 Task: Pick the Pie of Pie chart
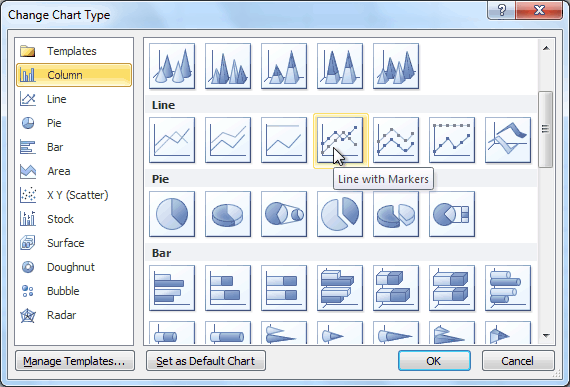pyautogui.click(x=284, y=214)
